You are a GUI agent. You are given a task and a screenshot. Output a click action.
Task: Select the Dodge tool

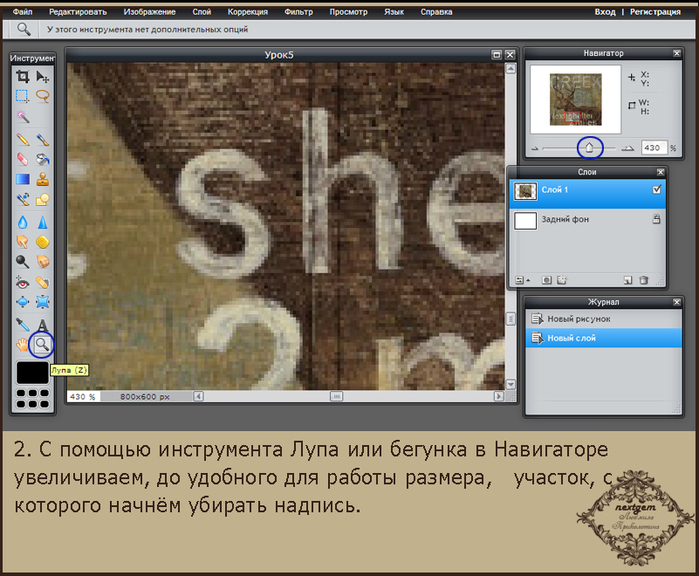coord(22,262)
